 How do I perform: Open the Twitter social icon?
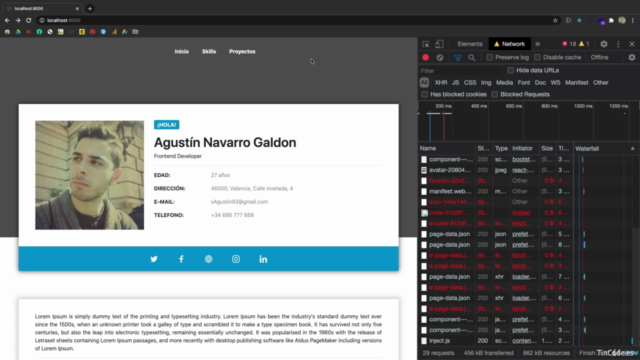[154, 259]
